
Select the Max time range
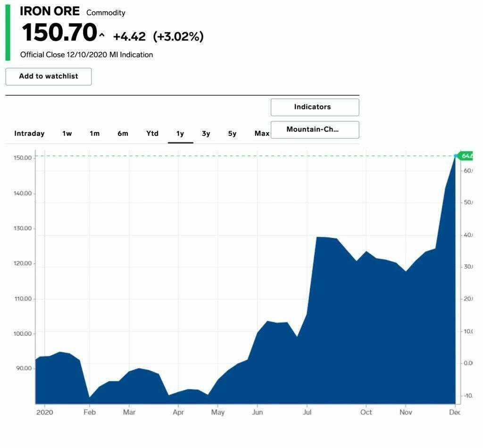click(262, 134)
